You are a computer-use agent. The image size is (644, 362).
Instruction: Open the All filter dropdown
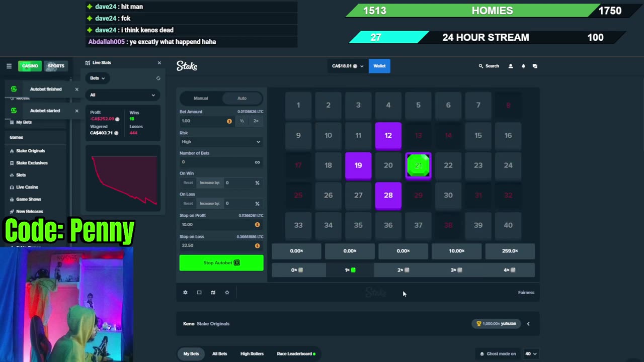click(x=123, y=95)
